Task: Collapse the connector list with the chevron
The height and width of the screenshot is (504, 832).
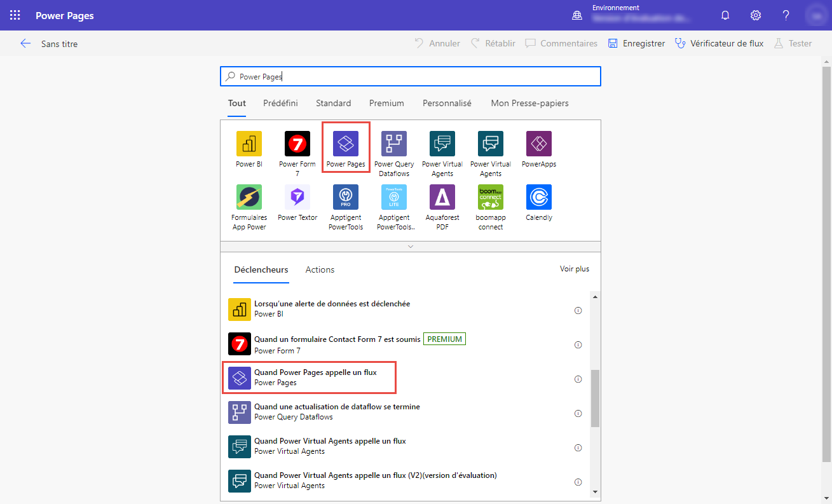Action: (410, 246)
